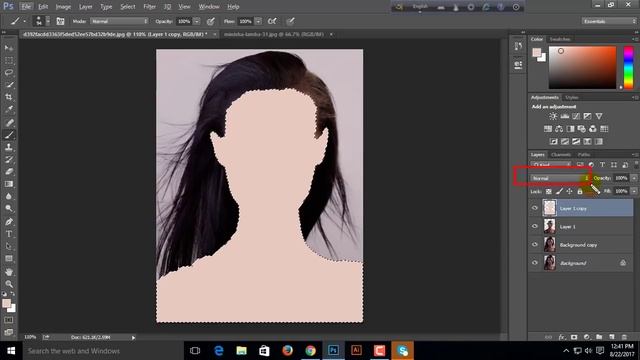
Task: Add a Photo Filter adjustment
Action: pos(582,129)
